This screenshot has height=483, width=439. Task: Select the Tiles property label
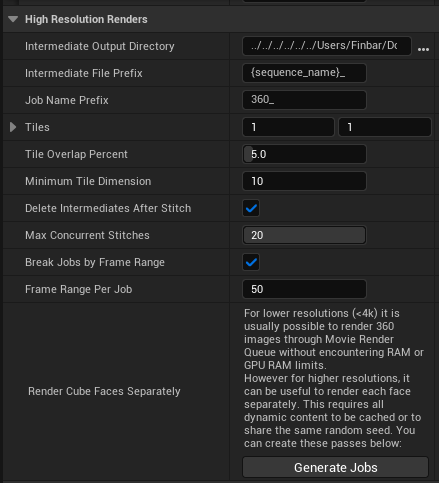click(x=37, y=127)
